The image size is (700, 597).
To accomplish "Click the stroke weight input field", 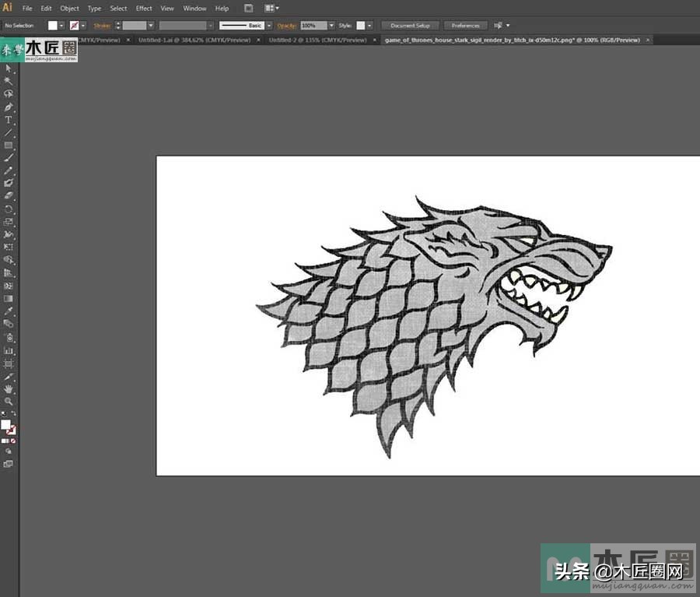I will click(135, 26).
